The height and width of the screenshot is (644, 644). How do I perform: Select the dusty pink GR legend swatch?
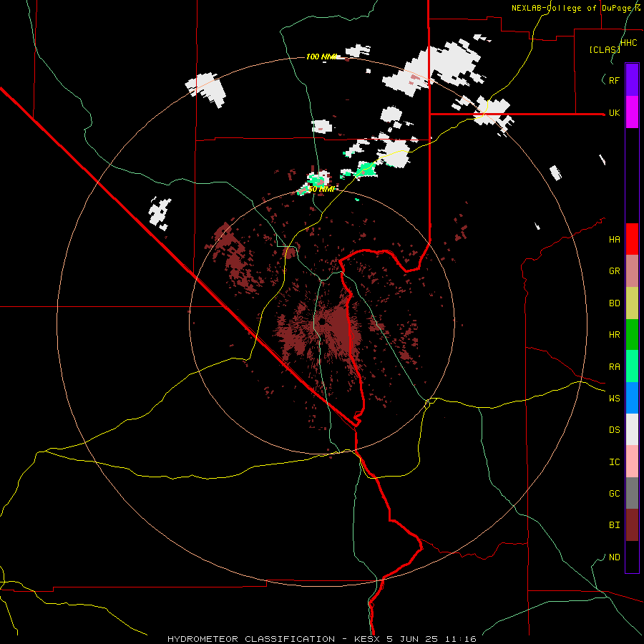click(632, 271)
